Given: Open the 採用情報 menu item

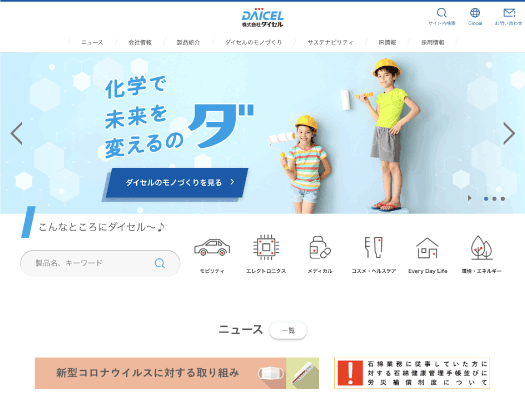Looking at the screenshot, I should (433, 43).
